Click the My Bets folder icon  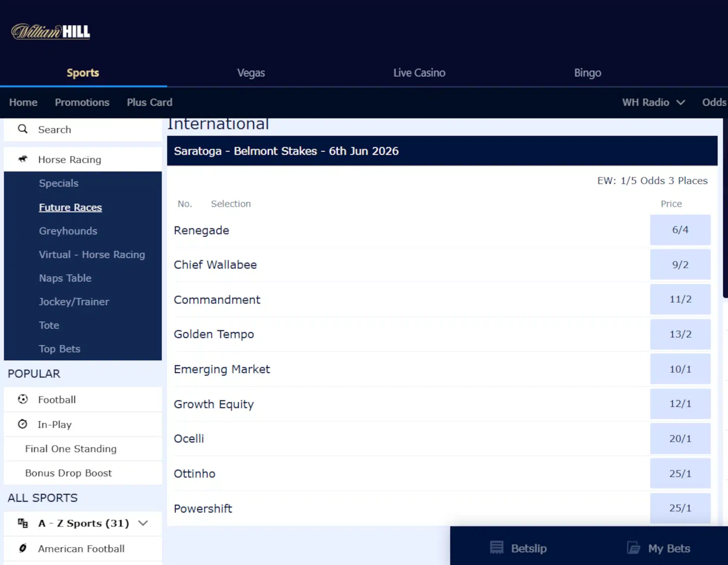click(x=633, y=548)
